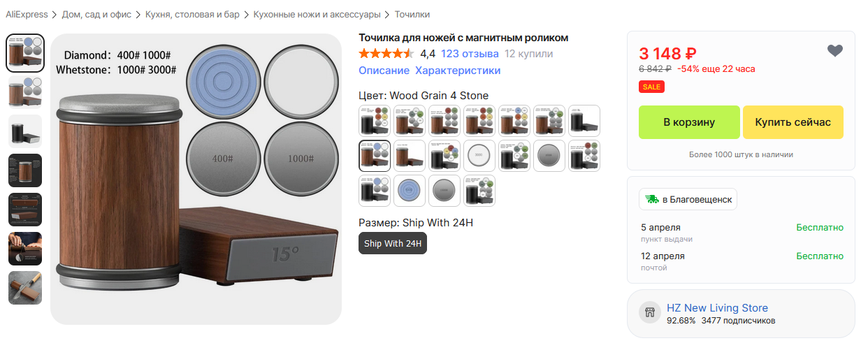This screenshot has height=350, width=868.
Task: Open the HZ New Living Store page
Action: (717, 308)
